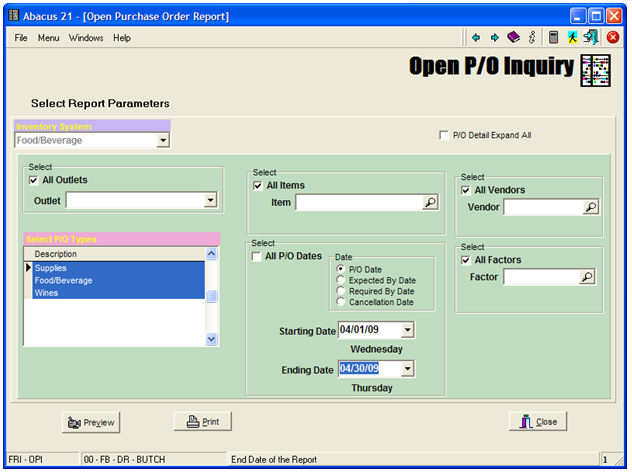This screenshot has width=632, height=473.
Task: Click the Preview button
Action: [90, 422]
